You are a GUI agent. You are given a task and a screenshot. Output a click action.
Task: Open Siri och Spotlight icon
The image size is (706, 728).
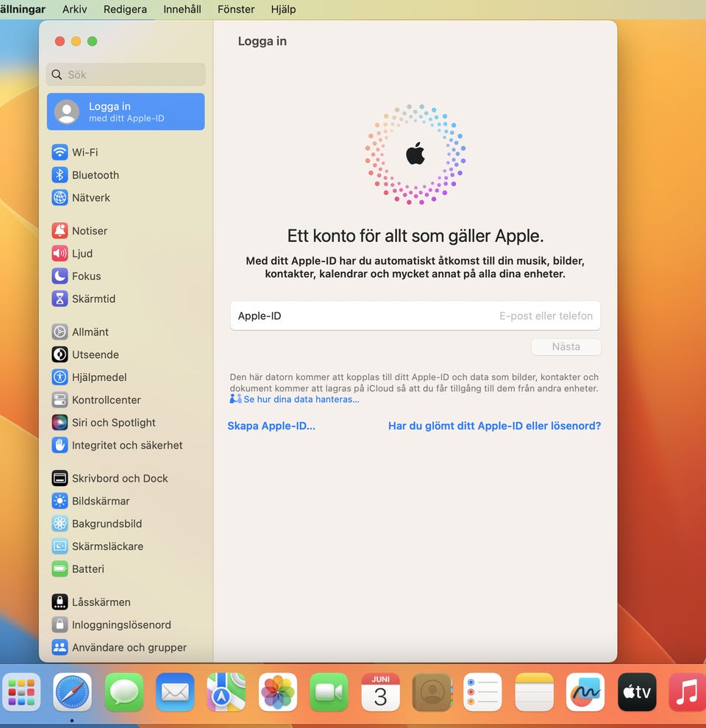[x=60, y=423]
